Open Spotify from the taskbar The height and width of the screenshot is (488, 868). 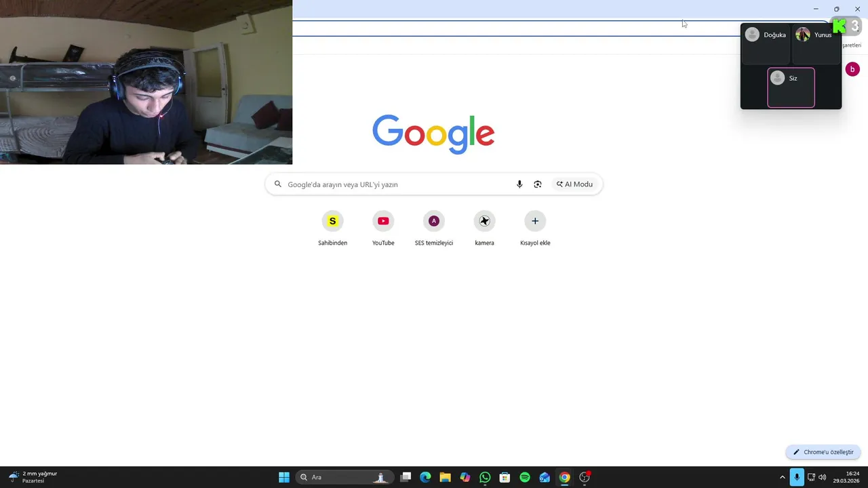[525, 477]
